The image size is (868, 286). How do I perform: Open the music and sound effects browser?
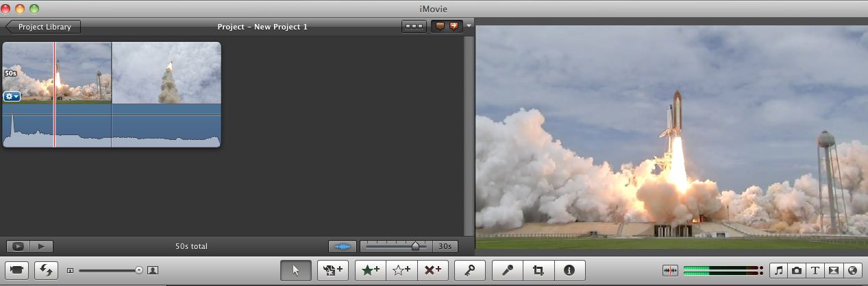click(779, 270)
